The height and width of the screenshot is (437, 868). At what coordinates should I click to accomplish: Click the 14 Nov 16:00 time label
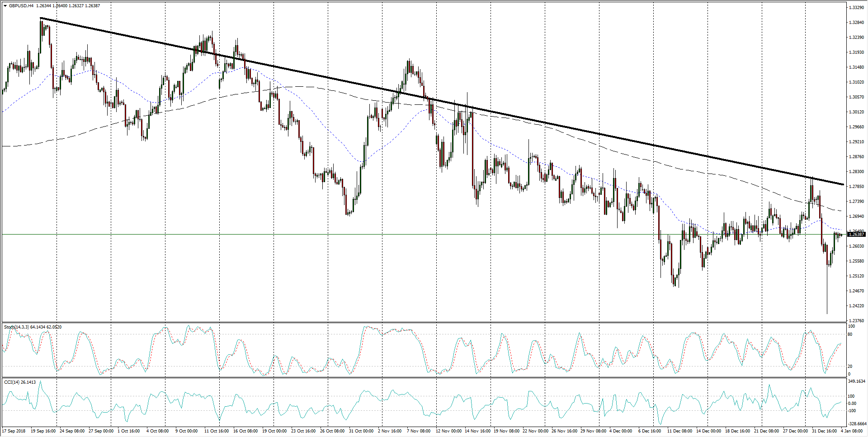(x=478, y=431)
